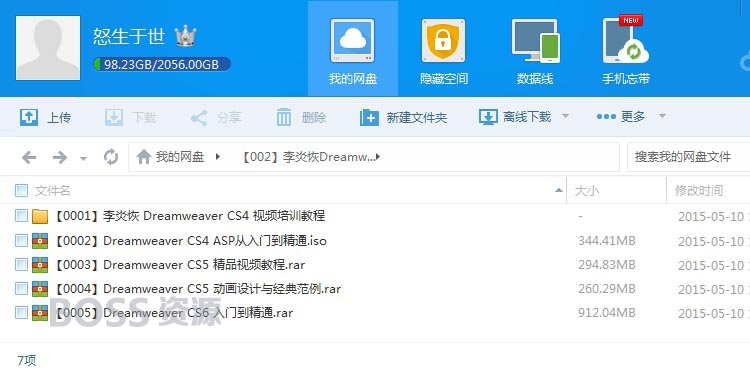The height and width of the screenshot is (377, 750).
Task: Check the box for 【0002】 iso file
Action: [x=21, y=240]
